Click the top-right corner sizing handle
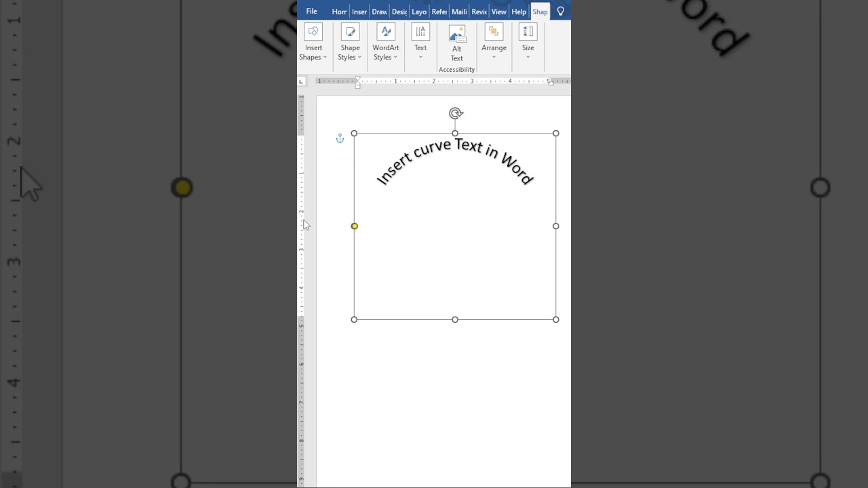This screenshot has height=488, width=868. coord(556,134)
